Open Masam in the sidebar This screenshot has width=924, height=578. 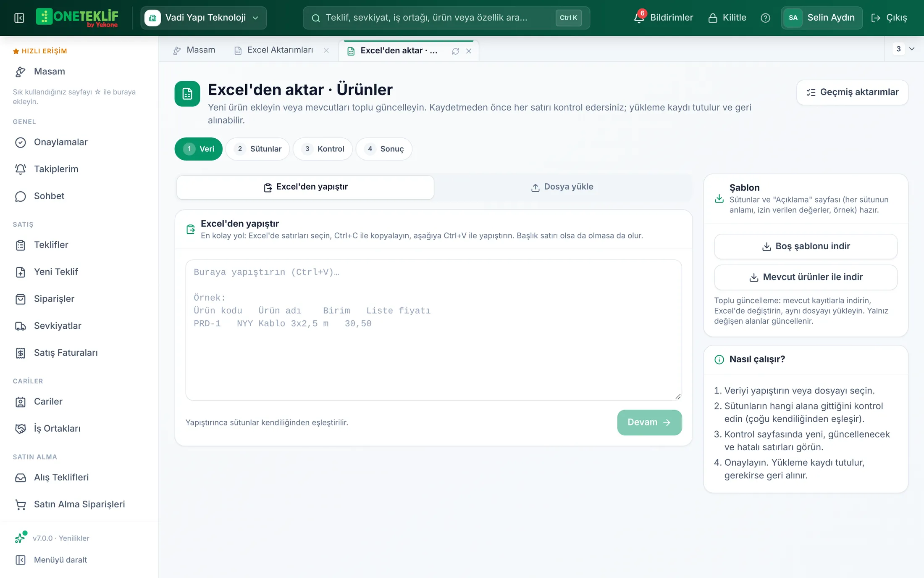79,71
